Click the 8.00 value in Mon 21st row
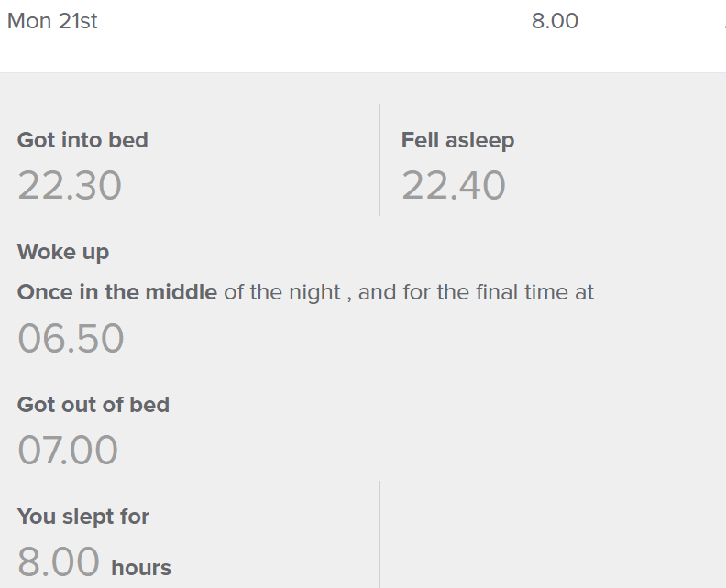This screenshot has width=726, height=588. (555, 21)
